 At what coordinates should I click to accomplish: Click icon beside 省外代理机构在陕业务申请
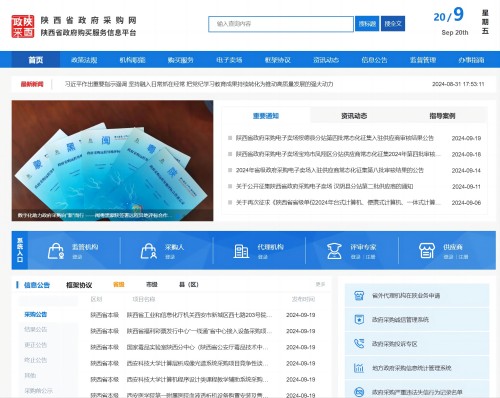pos(359,295)
